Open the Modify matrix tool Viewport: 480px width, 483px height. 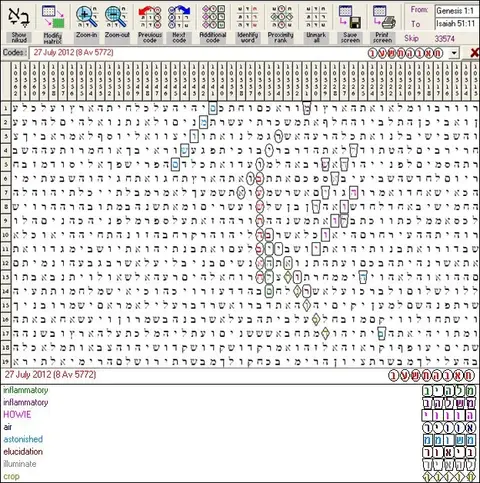click(x=53, y=17)
